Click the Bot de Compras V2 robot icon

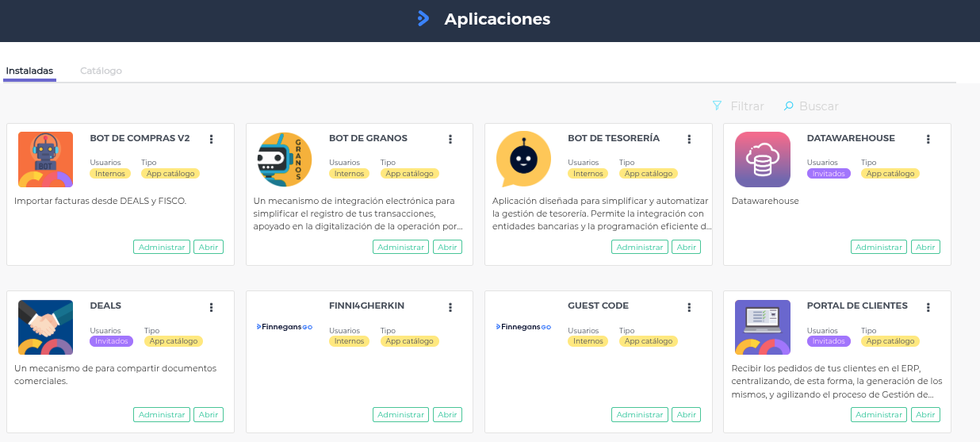pos(45,160)
